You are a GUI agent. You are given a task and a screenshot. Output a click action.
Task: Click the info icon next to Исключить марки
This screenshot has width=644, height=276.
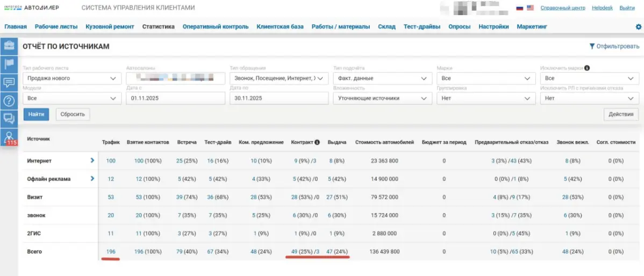(587, 68)
